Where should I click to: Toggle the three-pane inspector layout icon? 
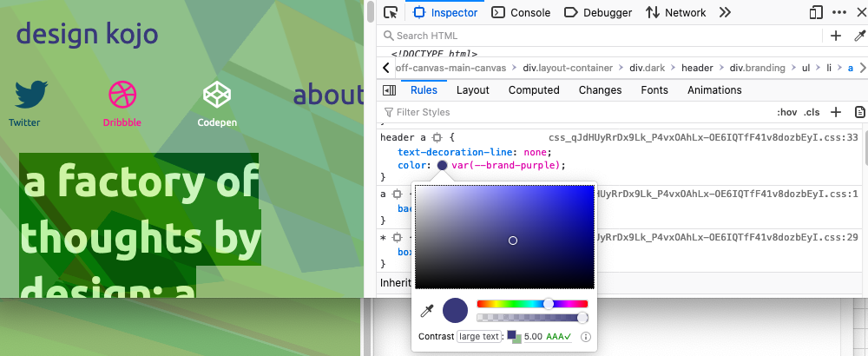(389, 90)
